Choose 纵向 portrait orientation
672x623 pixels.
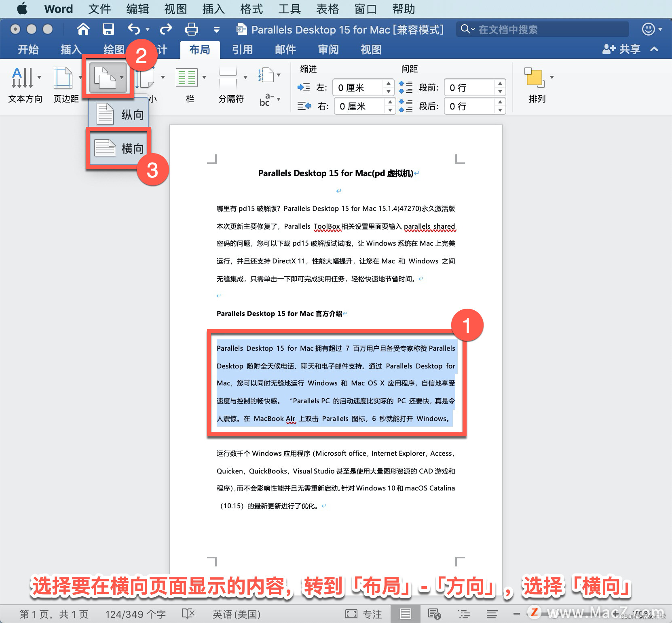pos(119,115)
